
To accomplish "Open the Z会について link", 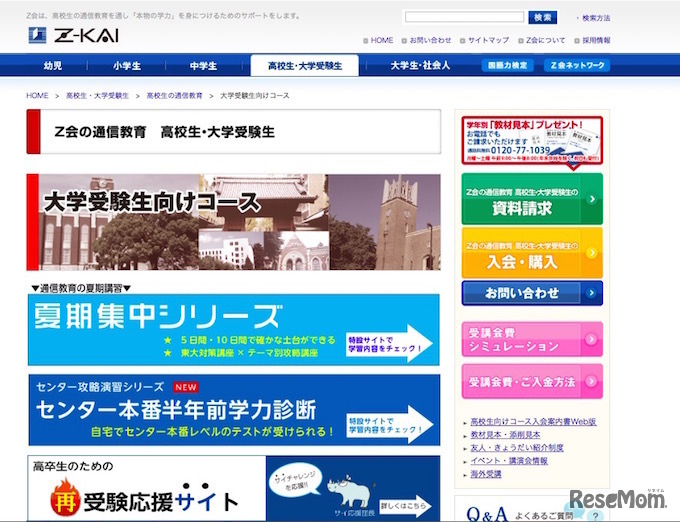I will [x=546, y=40].
